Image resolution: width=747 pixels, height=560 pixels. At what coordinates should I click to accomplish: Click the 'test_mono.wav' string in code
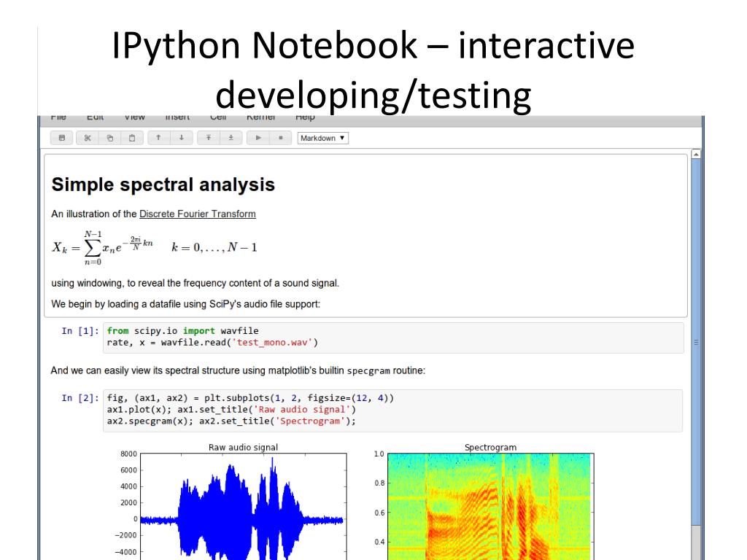[x=274, y=343]
